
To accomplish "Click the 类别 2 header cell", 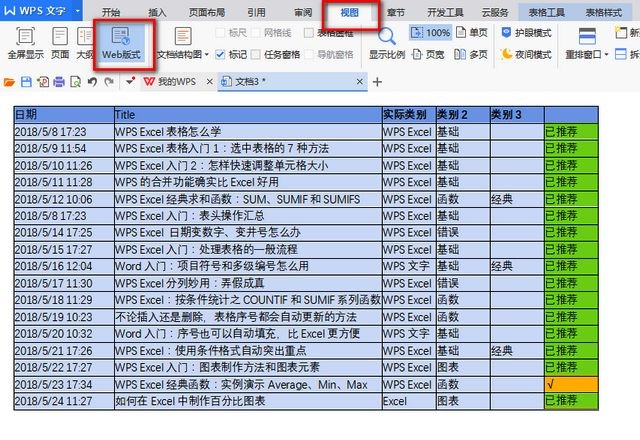I will tap(463, 115).
